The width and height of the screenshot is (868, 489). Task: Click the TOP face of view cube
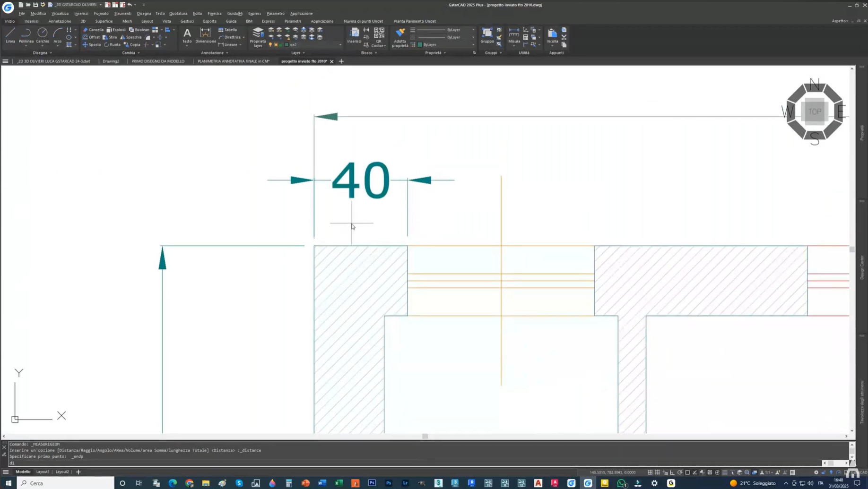815,112
